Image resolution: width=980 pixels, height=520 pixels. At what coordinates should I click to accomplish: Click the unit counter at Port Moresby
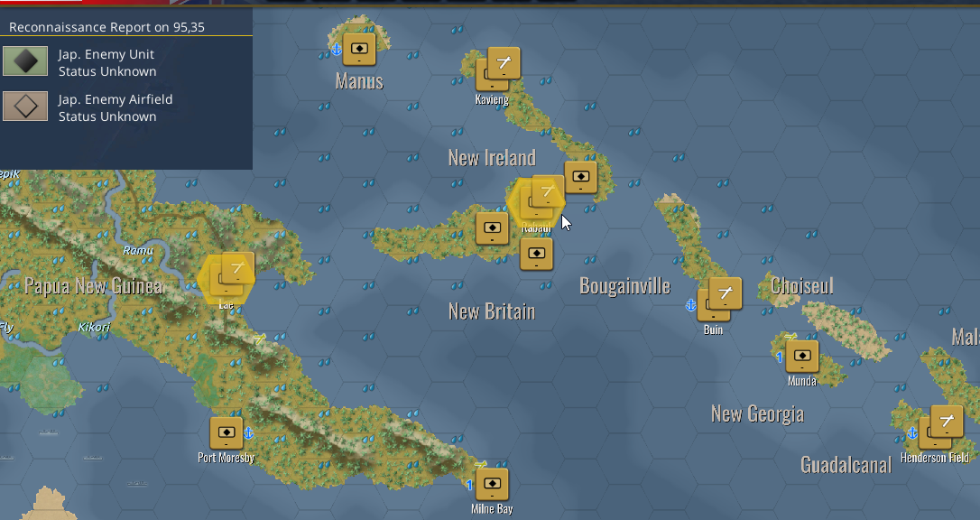tap(227, 432)
